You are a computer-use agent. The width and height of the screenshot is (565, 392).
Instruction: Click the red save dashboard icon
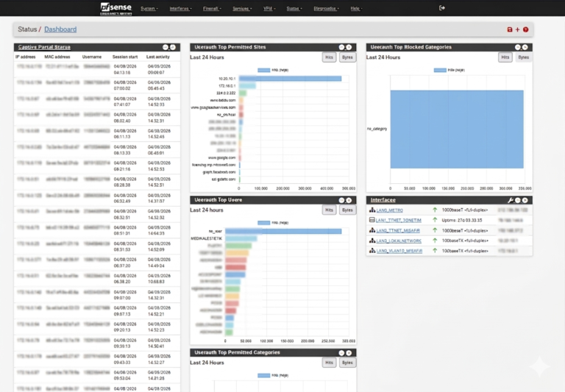click(x=510, y=29)
